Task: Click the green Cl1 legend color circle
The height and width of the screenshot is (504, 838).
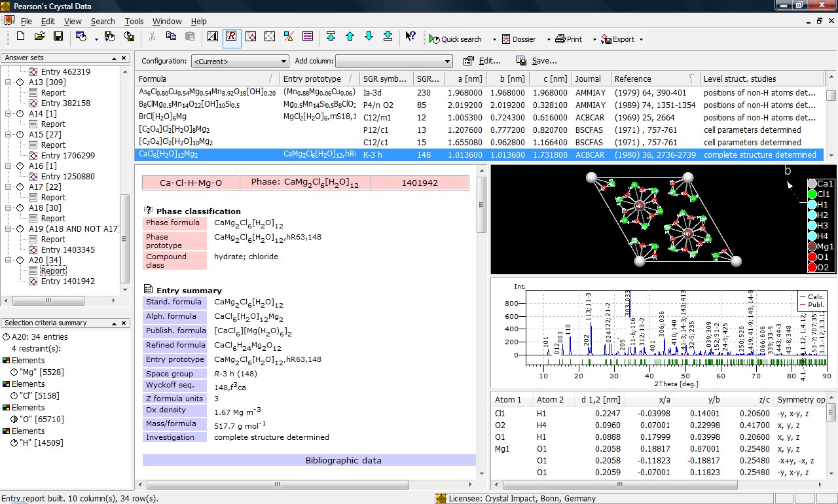Action: [812, 194]
